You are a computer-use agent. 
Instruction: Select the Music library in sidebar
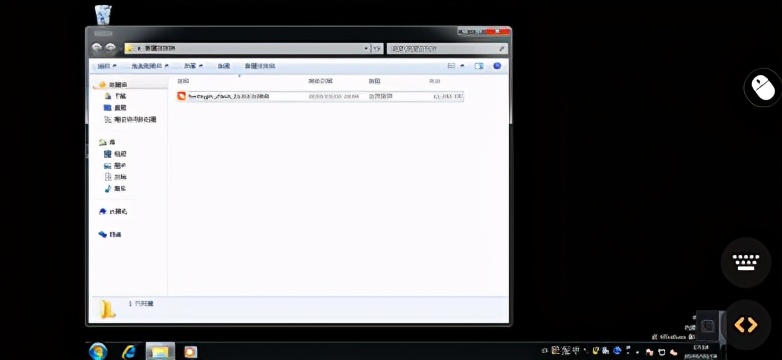(115, 188)
